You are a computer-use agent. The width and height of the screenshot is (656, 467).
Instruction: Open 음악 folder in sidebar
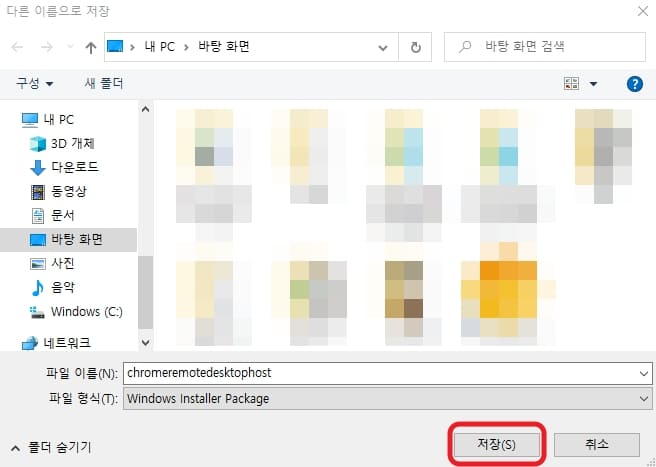click(x=52, y=287)
